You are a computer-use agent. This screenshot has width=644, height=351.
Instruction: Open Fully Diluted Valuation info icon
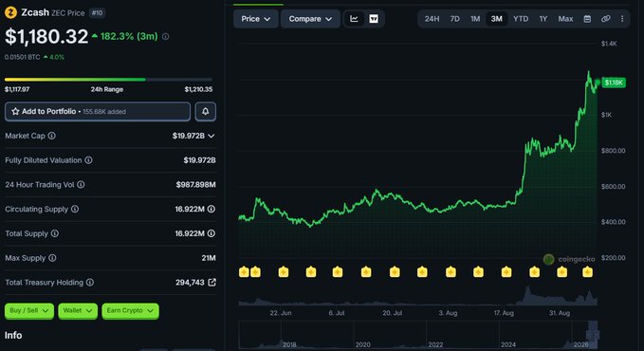(88, 160)
